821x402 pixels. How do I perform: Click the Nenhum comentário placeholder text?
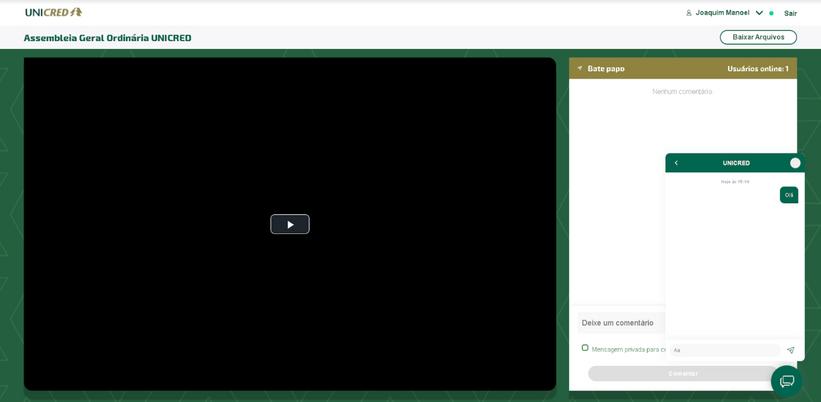[x=682, y=92]
